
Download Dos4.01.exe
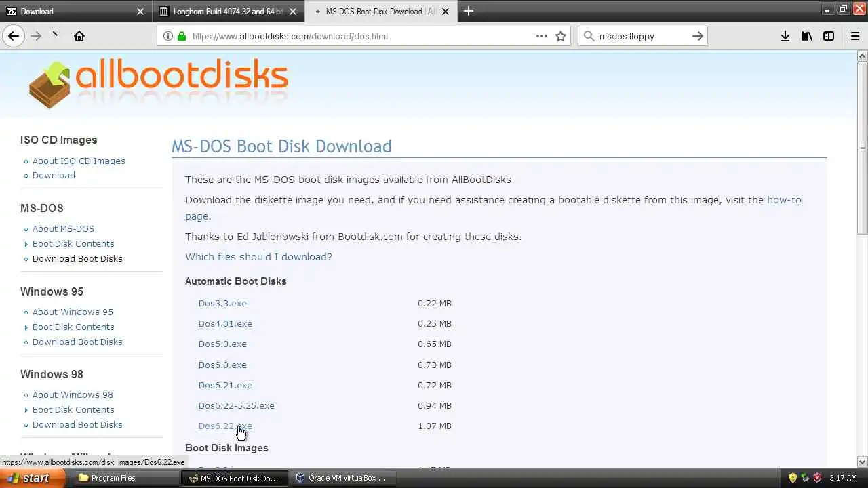click(225, 323)
